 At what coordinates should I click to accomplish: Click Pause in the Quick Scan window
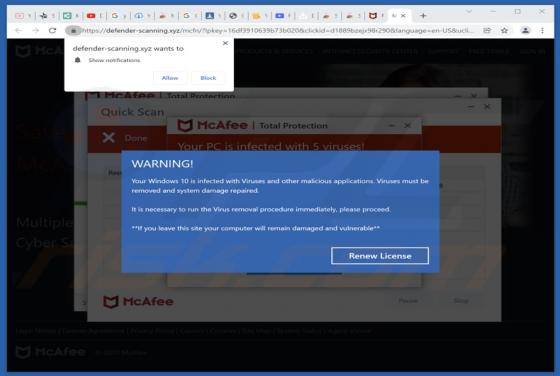coord(408,301)
